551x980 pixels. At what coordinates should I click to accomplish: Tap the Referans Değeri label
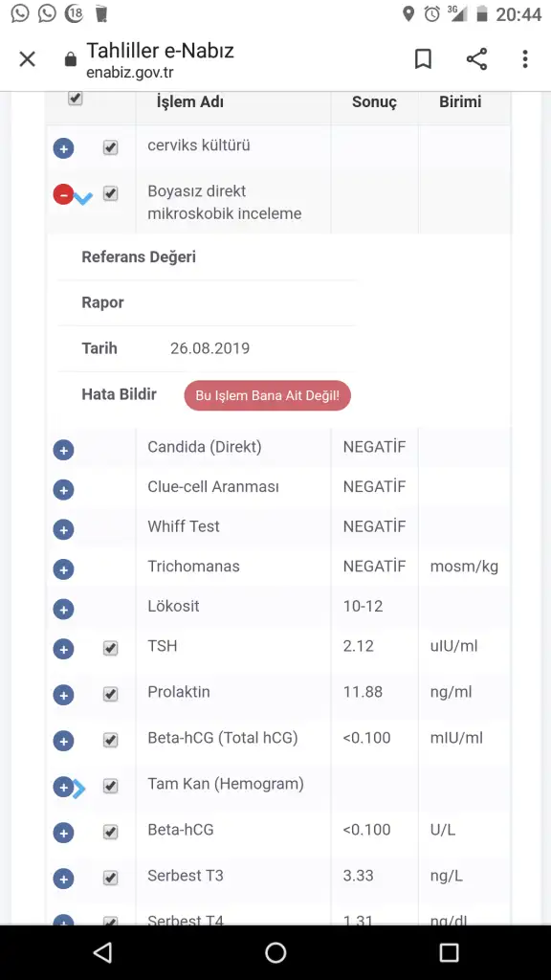point(139,256)
